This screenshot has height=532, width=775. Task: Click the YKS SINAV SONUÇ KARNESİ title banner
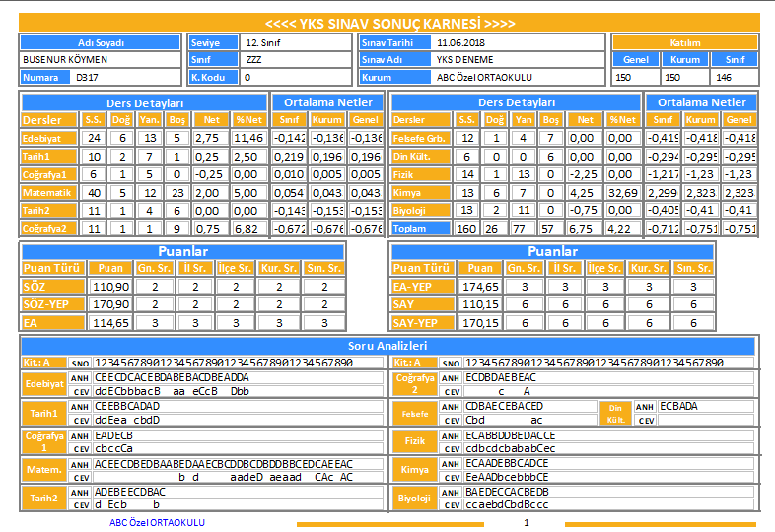click(389, 23)
